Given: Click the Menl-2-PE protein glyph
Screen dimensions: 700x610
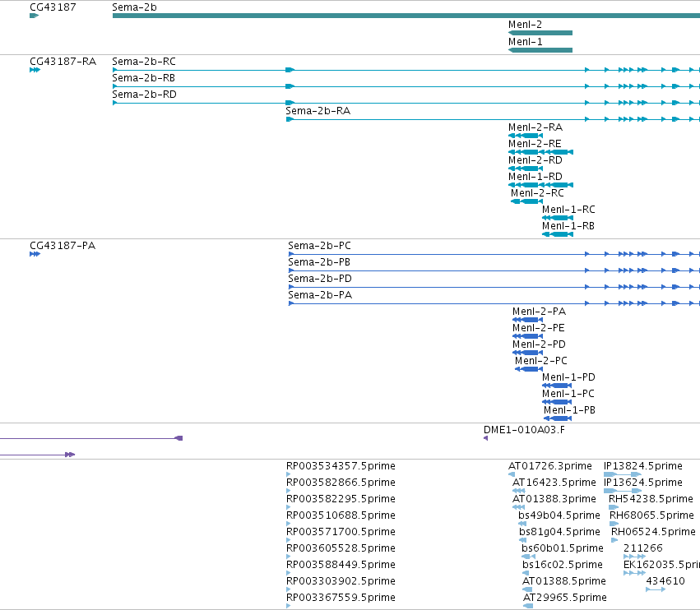Looking at the screenshot, I should click(528, 336).
